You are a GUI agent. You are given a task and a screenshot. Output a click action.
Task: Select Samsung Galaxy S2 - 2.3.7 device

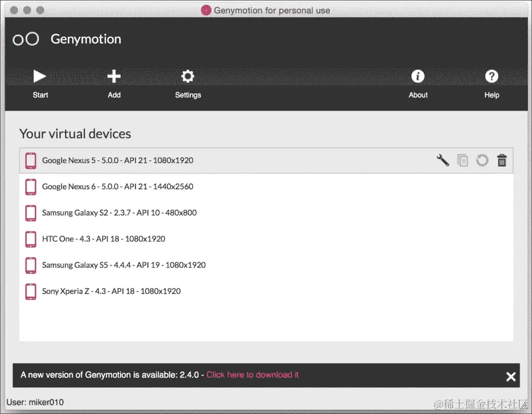coord(266,213)
